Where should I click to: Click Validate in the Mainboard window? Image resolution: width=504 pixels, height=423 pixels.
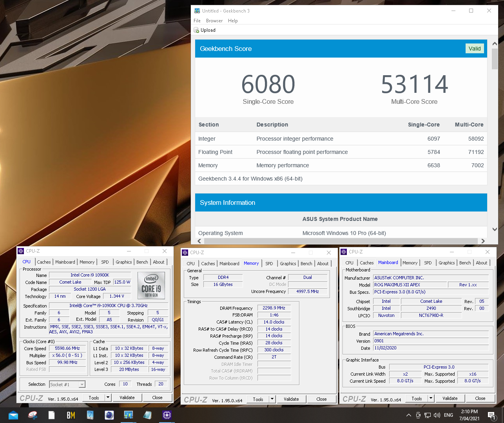450,398
